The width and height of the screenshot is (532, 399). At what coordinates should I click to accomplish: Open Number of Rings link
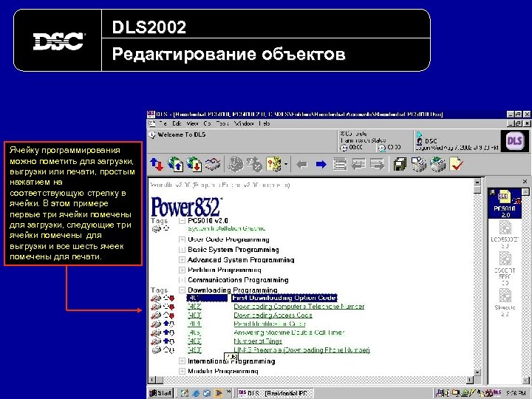click(258, 341)
